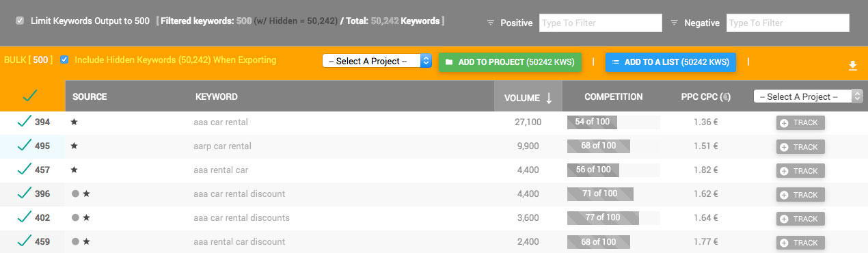Click TRACK button for aaa car rental discount
868x253 pixels.
pos(800,195)
